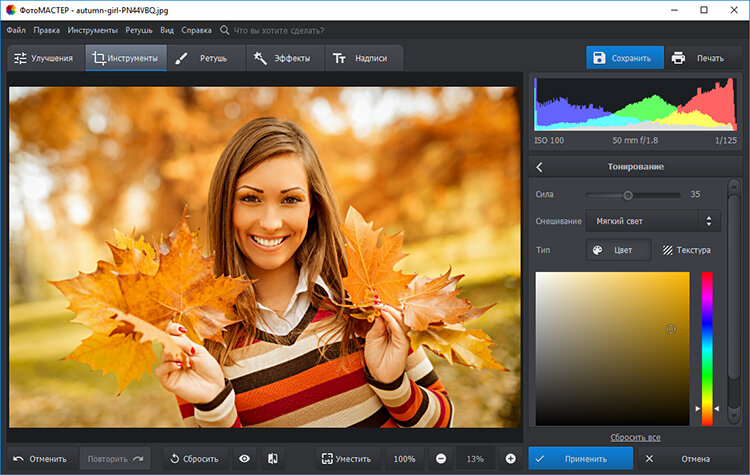Click the Смешивание dropdown arrows
Screen dimensions: 750x475
[x=709, y=221]
